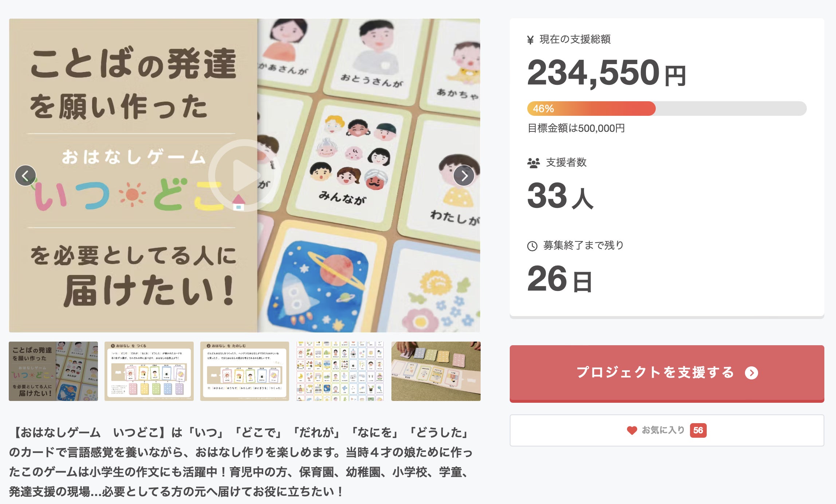The image size is (836, 504).
Task: Click the 目標金額は500,000円 goal text
Action: (x=576, y=128)
